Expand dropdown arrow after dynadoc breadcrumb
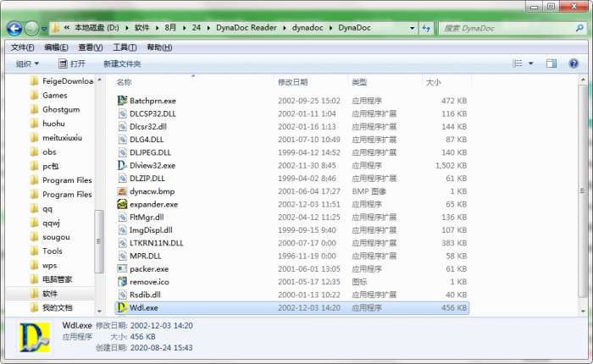Viewport: 593px width, 364px height. (x=330, y=28)
